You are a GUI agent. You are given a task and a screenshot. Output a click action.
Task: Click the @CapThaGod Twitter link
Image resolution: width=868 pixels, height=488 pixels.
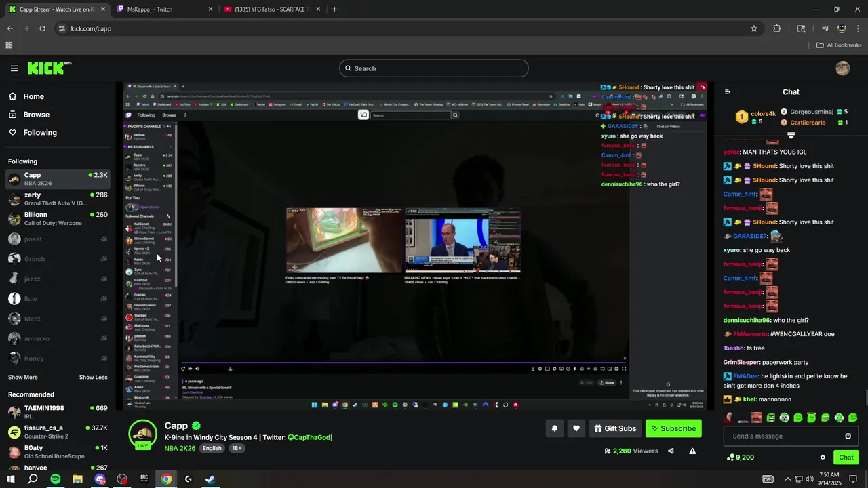tap(309, 438)
